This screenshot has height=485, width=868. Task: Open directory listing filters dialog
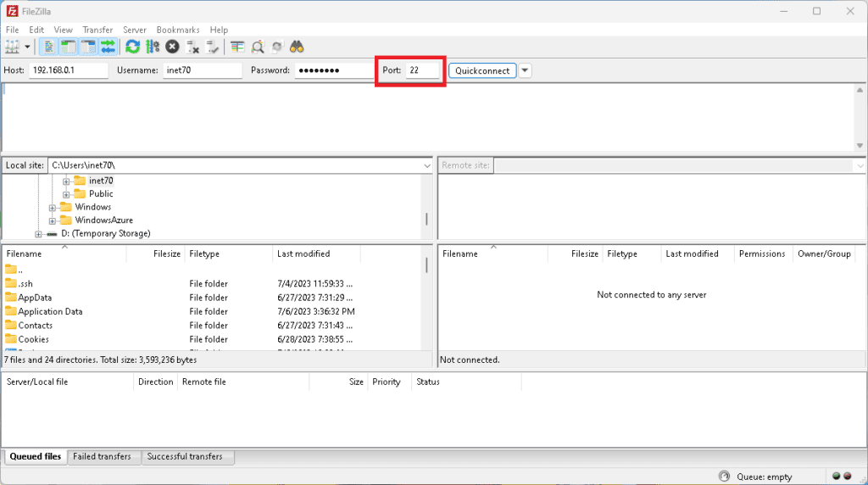coord(237,47)
